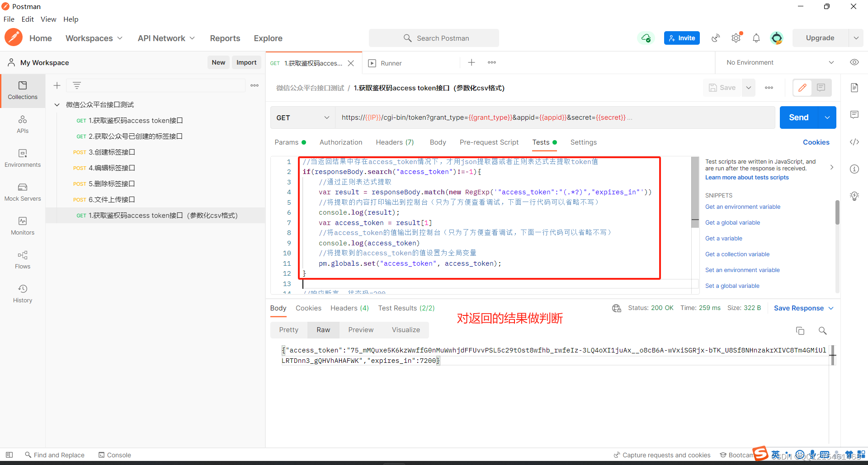Click the Send button
The width and height of the screenshot is (868, 465).
click(x=799, y=117)
